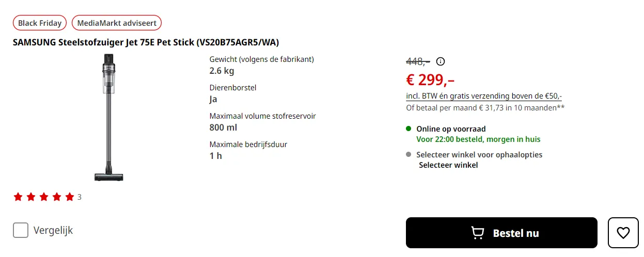The width and height of the screenshot is (644, 257).
Task: Select the Black Friday badge
Action: pyautogui.click(x=40, y=23)
